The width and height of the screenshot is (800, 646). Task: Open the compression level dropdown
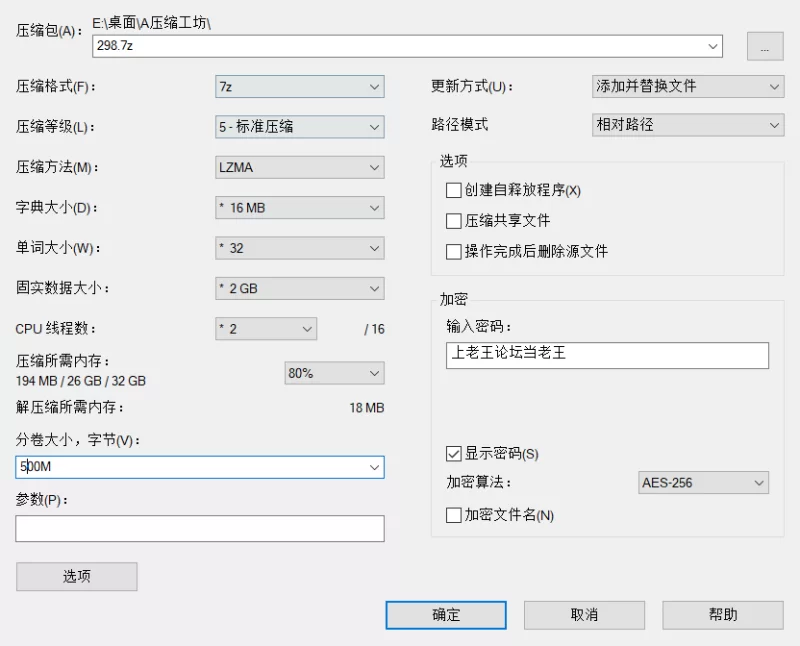tap(299, 127)
